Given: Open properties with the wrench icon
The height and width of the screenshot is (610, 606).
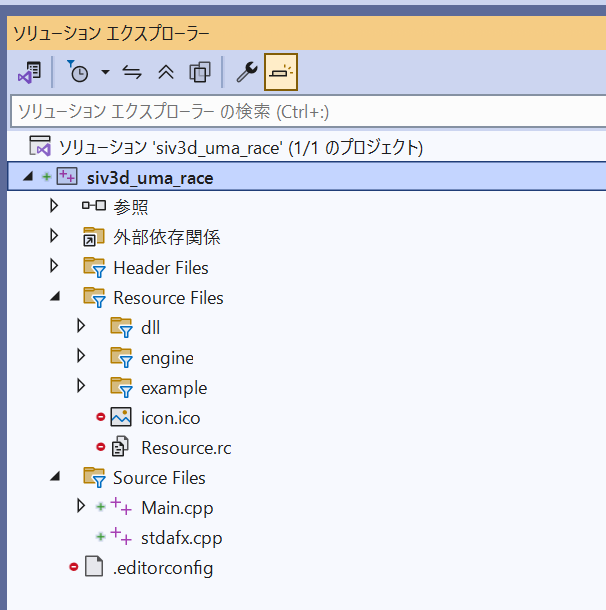Looking at the screenshot, I should pyautogui.click(x=246, y=72).
